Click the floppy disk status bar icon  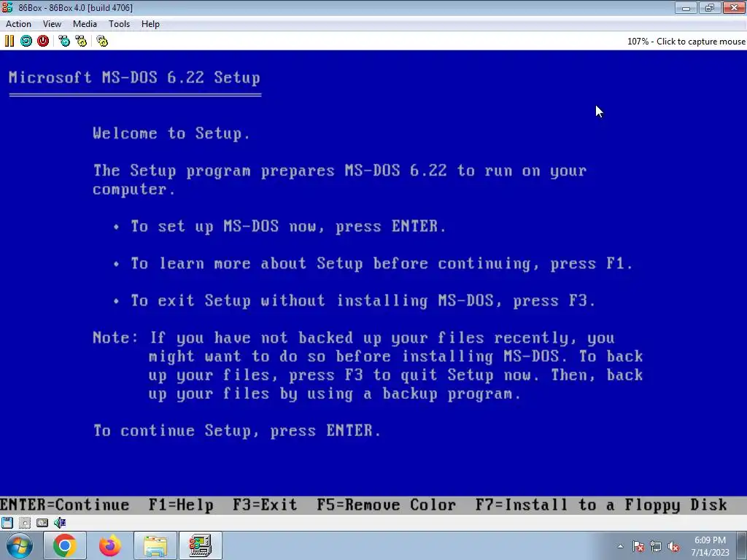(x=7, y=523)
